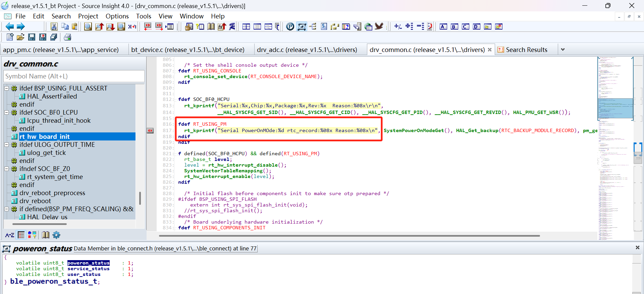Click Search Forward magnifier with down arrow

(110, 26)
